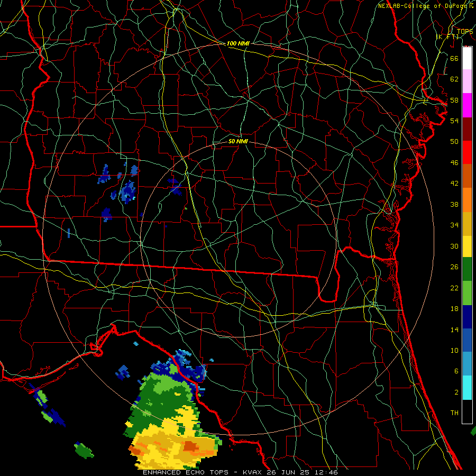
Task: Click the "TOPS" legend title
Action: tap(465, 31)
